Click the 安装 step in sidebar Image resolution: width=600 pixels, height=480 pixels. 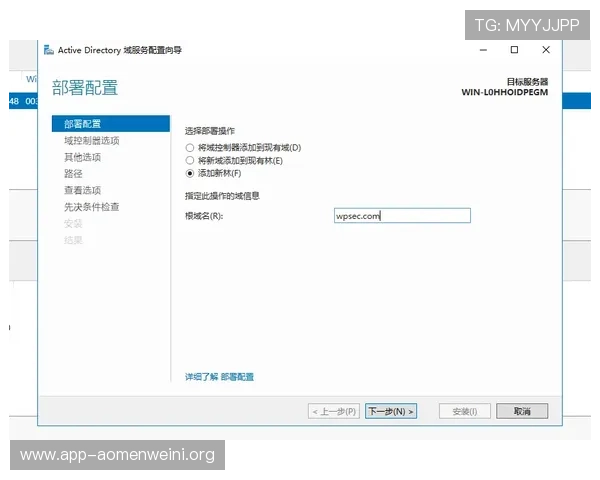73,224
